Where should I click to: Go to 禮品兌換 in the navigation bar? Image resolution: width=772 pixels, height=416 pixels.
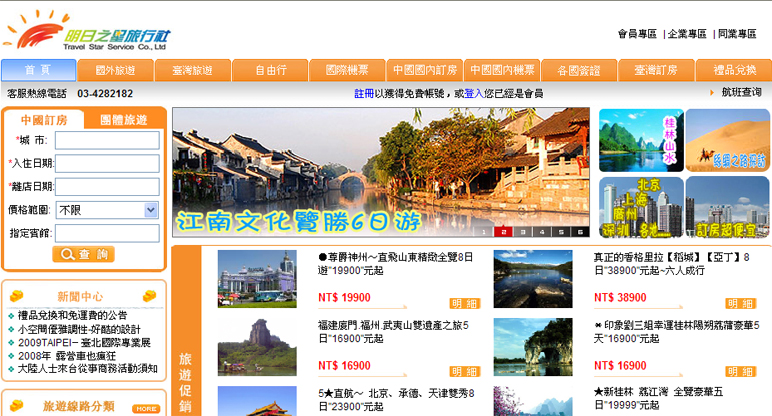point(734,71)
